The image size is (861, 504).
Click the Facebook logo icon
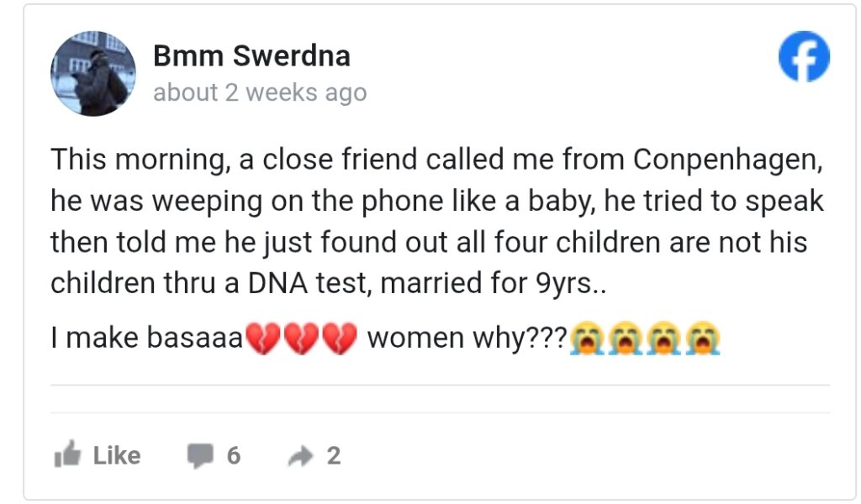tap(804, 58)
